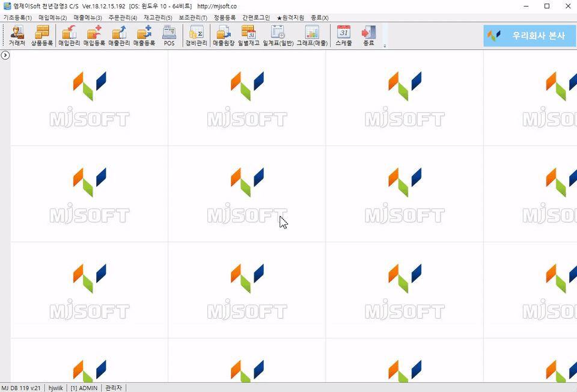Click the app icon in the title bar

tap(7, 6)
